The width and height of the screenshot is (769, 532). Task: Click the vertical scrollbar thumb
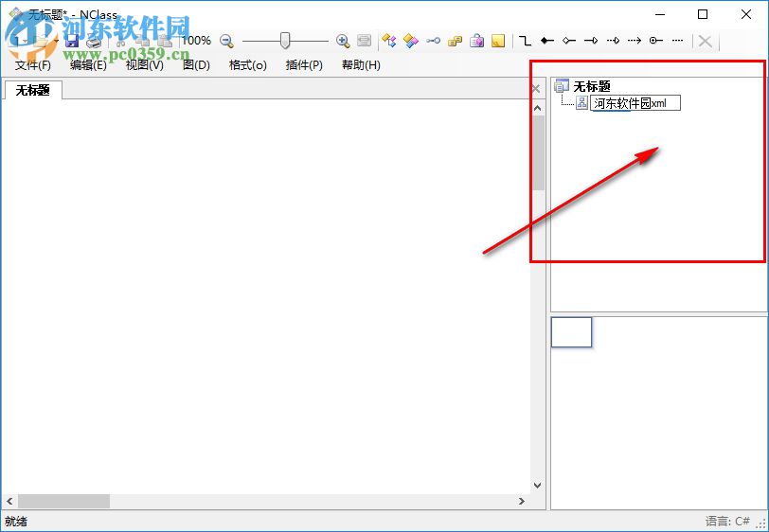point(538,153)
